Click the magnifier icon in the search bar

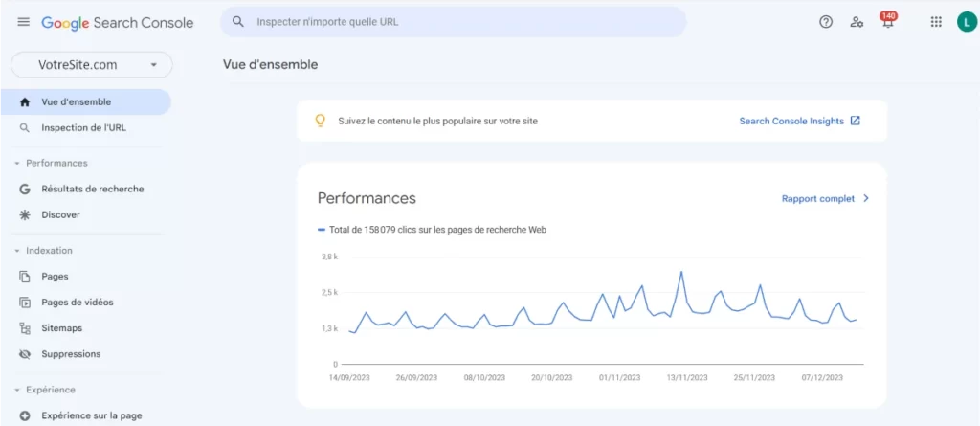tap(237, 22)
